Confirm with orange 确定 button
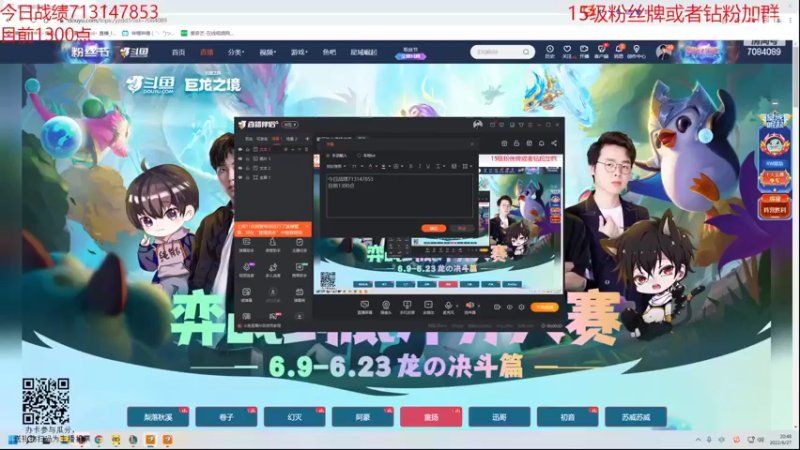The width and height of the screenshot is (800, 450). point(434,228)
